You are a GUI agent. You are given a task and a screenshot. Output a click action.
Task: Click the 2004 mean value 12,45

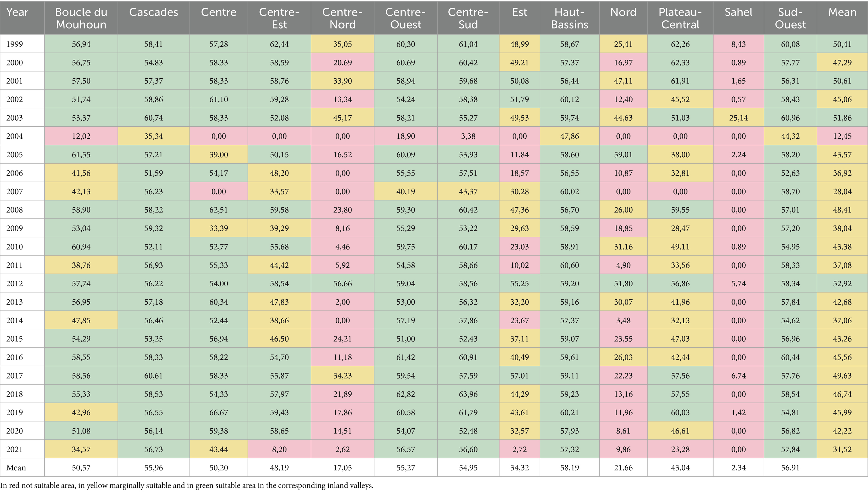tap(842, 136)
